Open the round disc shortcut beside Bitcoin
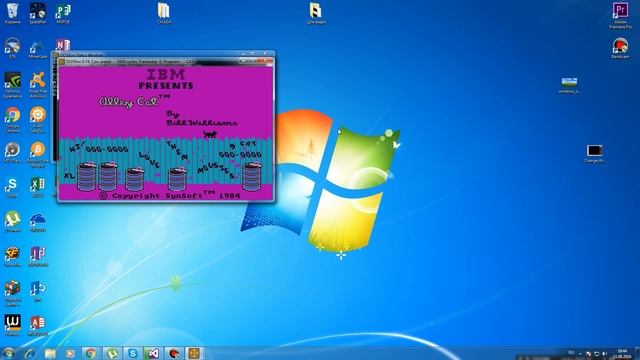640x360 pixels. tap(12, 152)
